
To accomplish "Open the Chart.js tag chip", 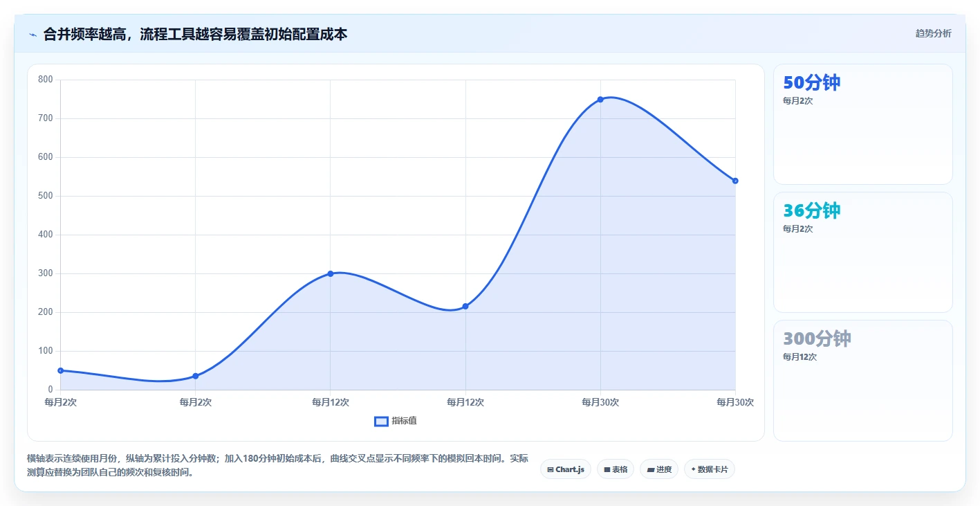I will 566,469.
